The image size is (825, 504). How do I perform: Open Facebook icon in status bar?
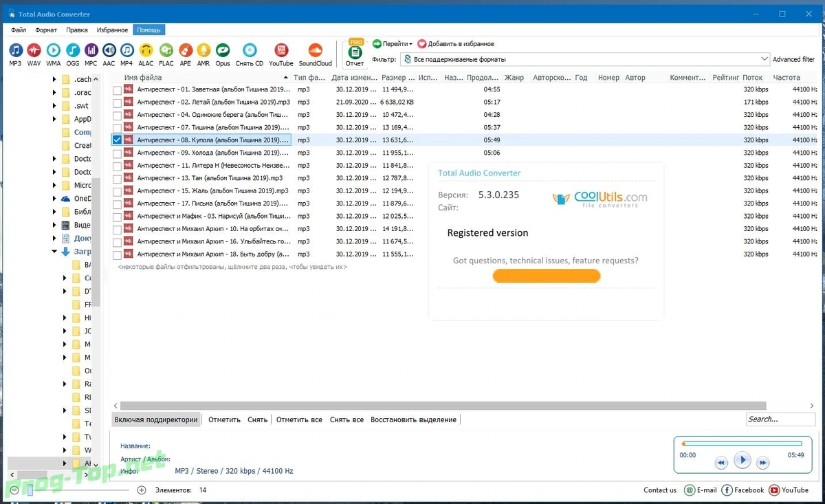point(726,490)
